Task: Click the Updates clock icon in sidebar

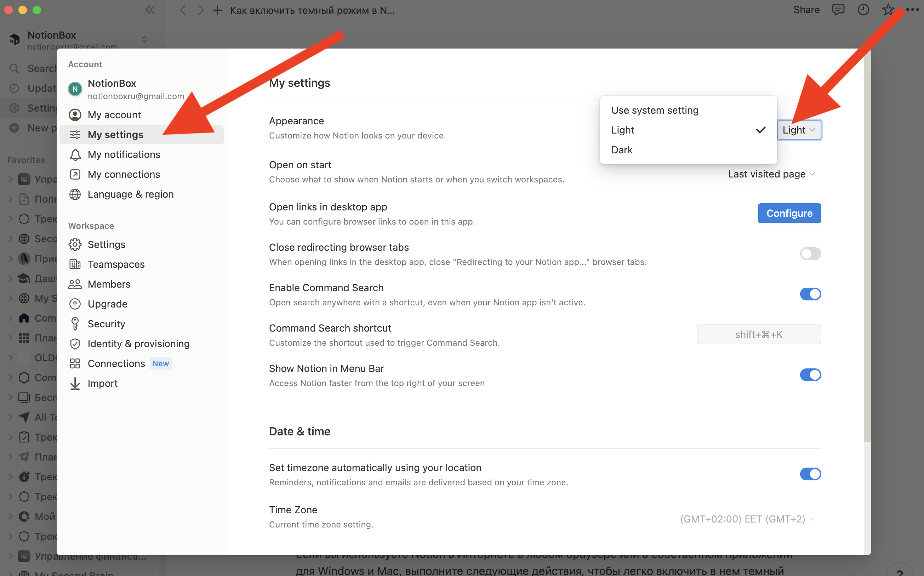Action: coord(14,88)
